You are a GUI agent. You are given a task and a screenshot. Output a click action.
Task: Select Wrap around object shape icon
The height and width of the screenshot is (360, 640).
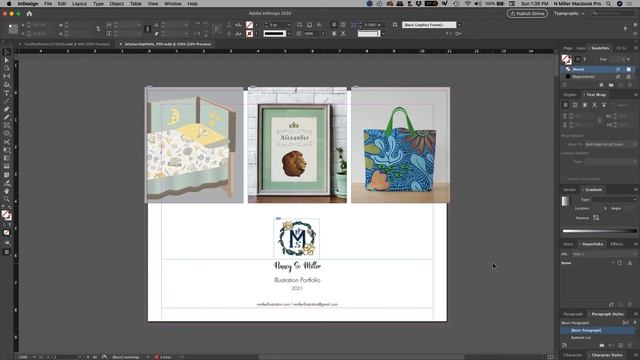tap(585, 105)
